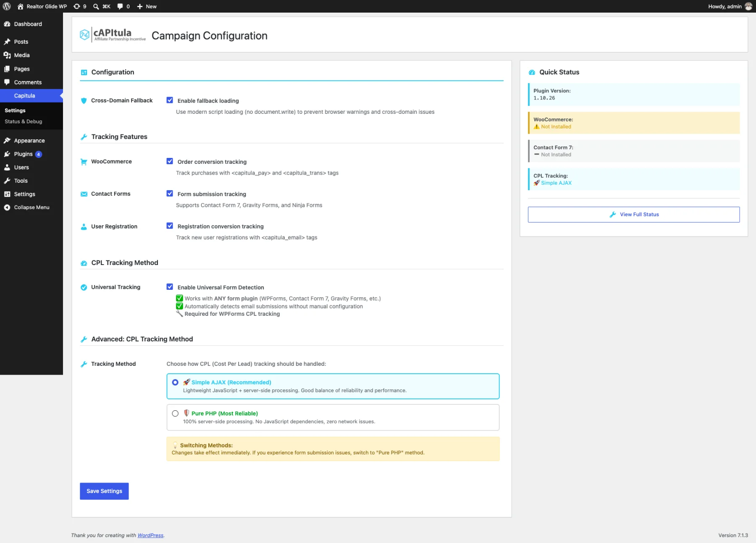Viewport: 756px width, 543px height.
Task: Click the Switching Methods notice box
Action: [x=333, y=449]
